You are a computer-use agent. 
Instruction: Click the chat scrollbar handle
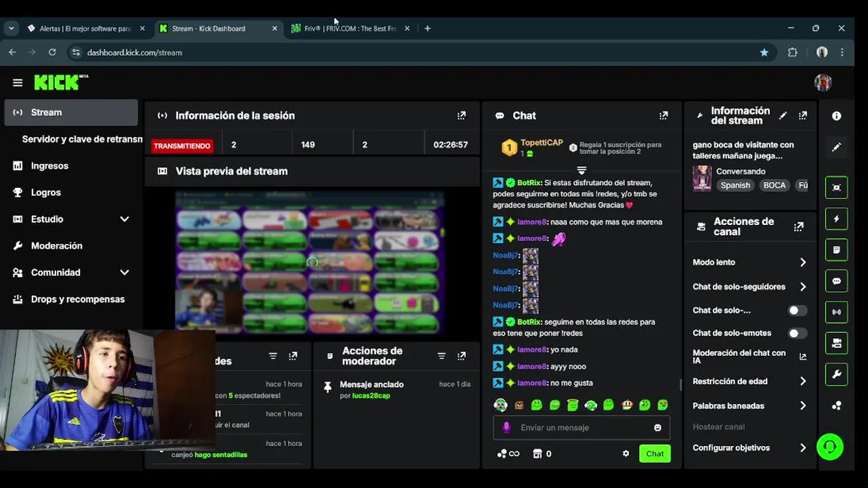pyautogui.click(x=680, y=385)
